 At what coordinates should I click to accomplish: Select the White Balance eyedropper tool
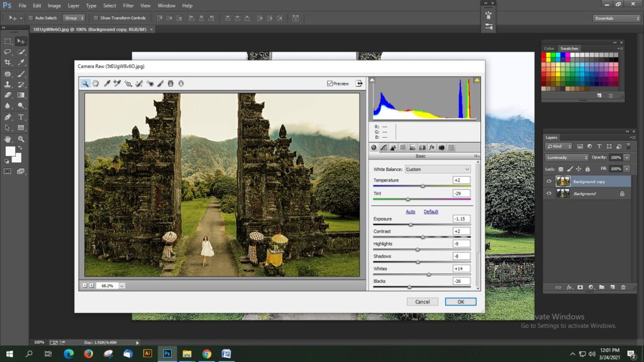(x=107, y=84)
